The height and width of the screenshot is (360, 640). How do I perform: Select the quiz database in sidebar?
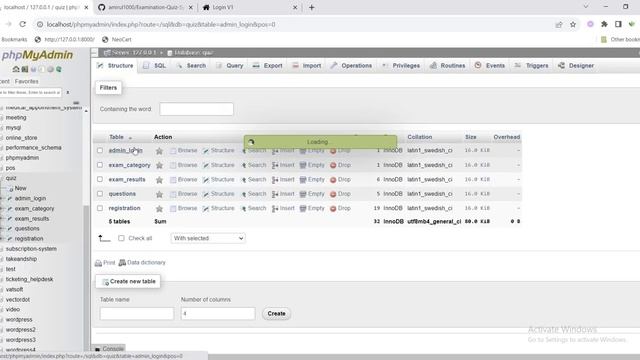[x=11, y=178]
